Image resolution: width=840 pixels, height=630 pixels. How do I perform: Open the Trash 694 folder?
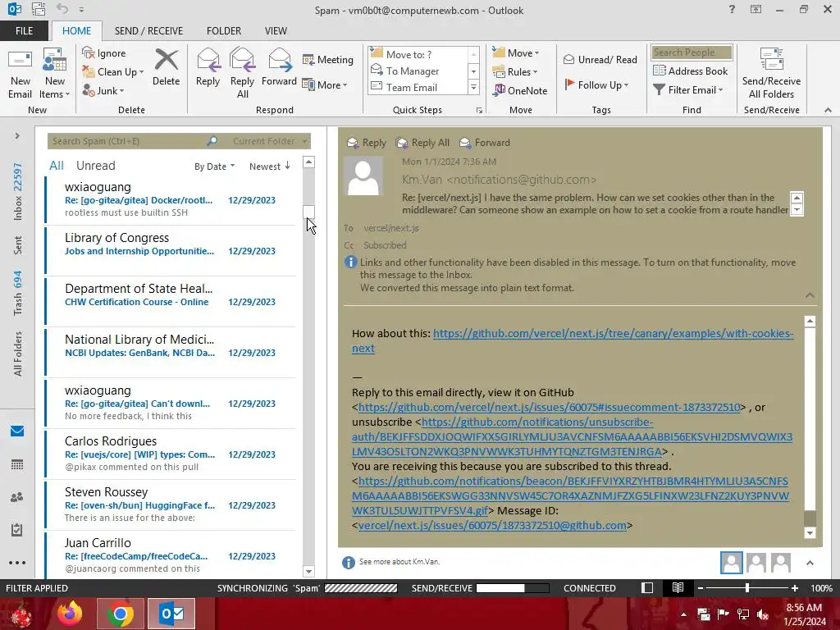[x=18, y=293]
